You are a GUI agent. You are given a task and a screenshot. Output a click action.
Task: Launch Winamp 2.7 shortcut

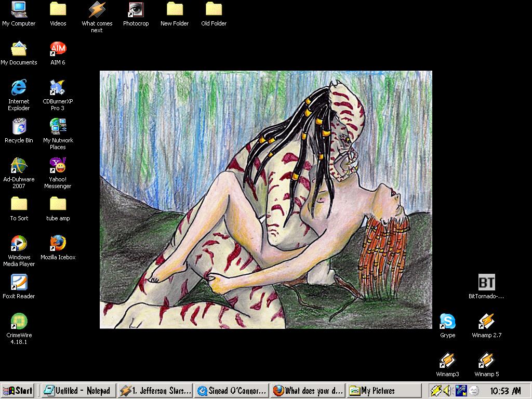click(x=486, y=321)
